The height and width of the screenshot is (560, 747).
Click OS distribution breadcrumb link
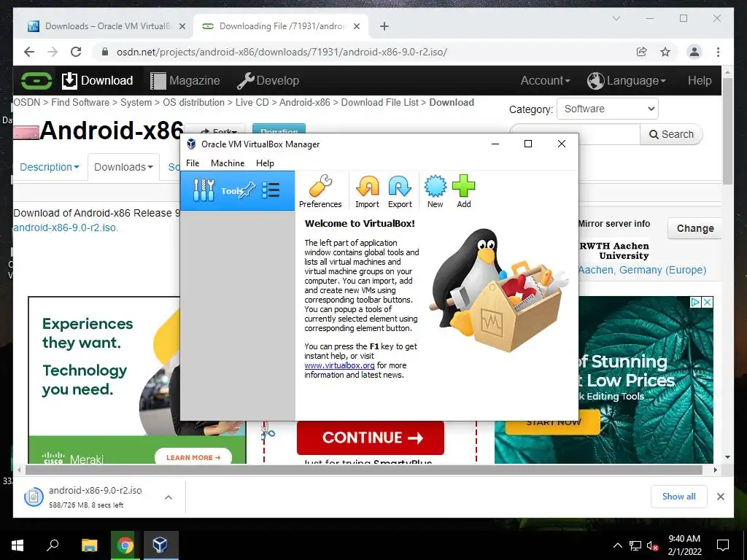click(x=193, y=102)
